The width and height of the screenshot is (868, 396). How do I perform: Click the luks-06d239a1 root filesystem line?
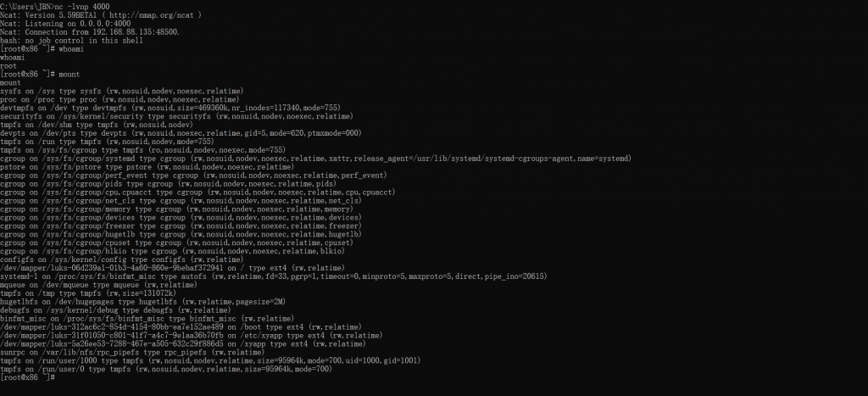coord(172,268)
